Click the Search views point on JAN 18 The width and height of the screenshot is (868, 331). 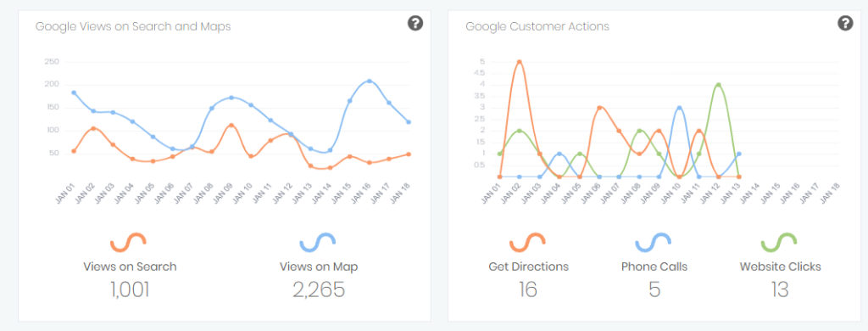tap(409, 154)
